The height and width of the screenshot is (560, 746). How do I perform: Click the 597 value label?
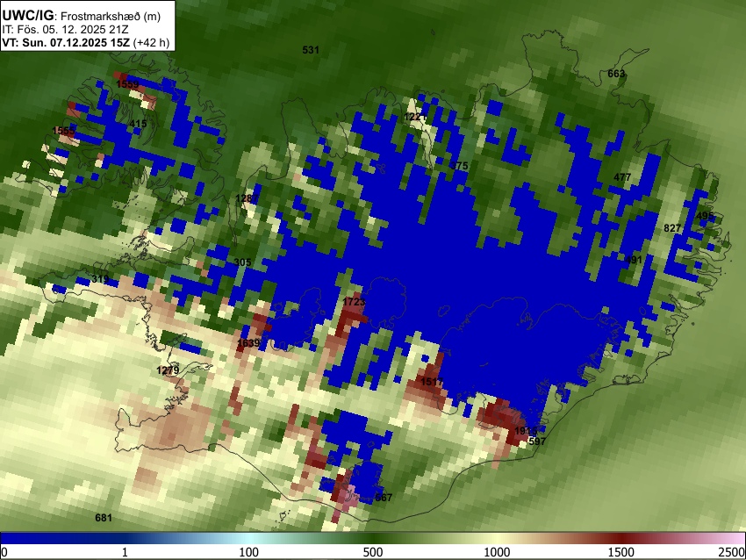[x=537, y=441]
